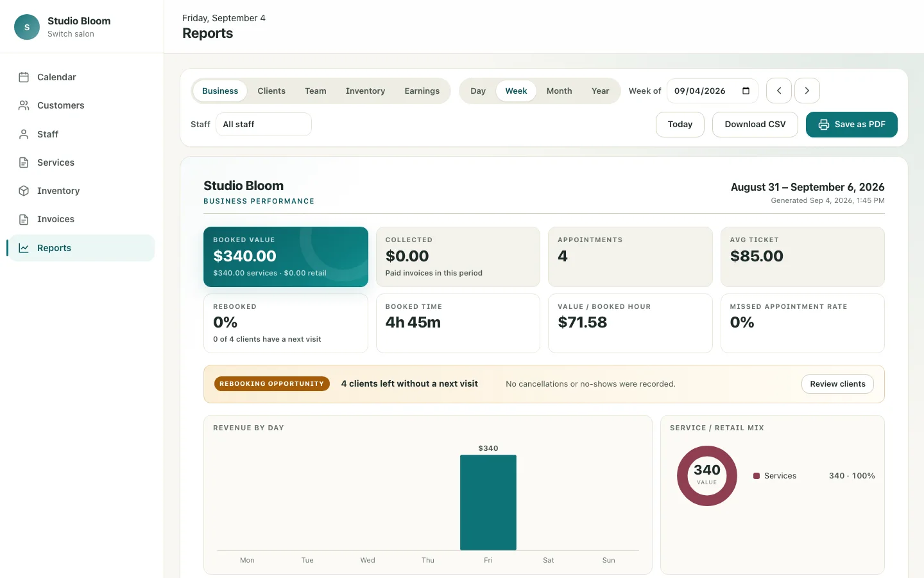Click the Booked Value $340.00 card
924x578 pixels.
(x=286, y=257)
